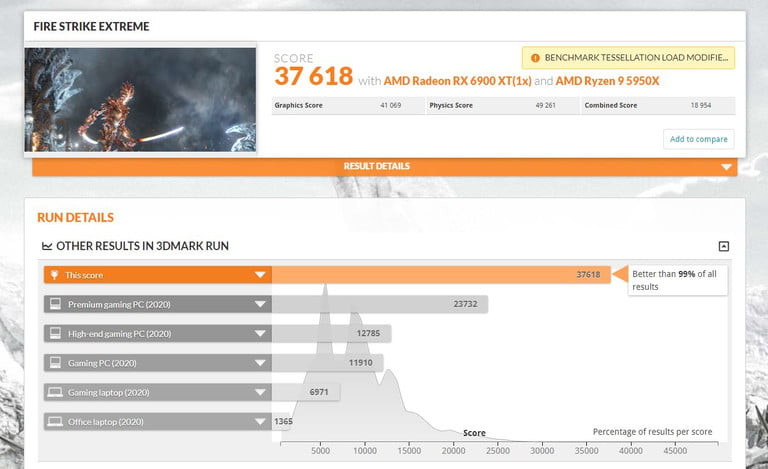Click the 12785 High-end gaming PC bar
768x469 pixels.
click(x=332, y=333)
